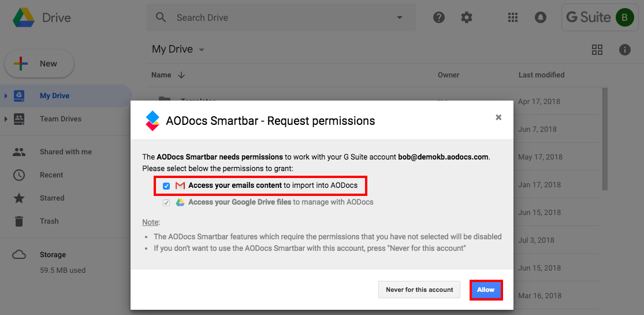The width and height of the screenshot is (644, 315).
Task: Click the Starred star icon
Action: click(x=19, y=198)
